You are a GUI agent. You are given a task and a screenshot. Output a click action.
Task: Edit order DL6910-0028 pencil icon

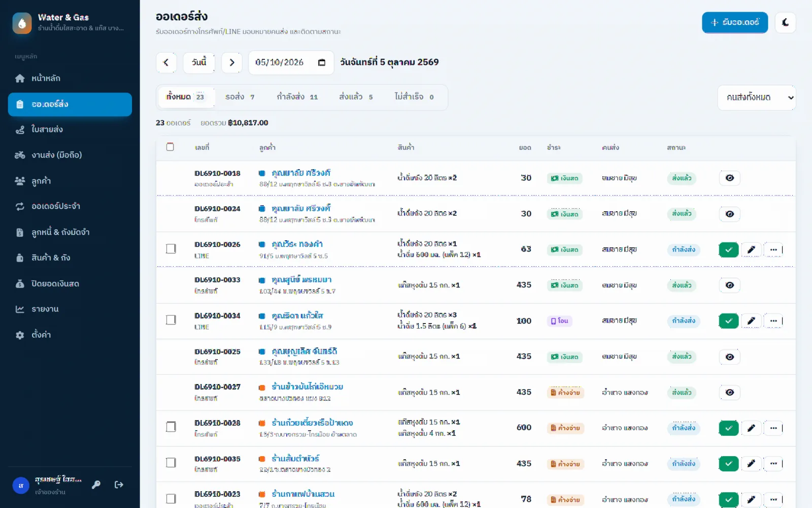tap(751, 428)
